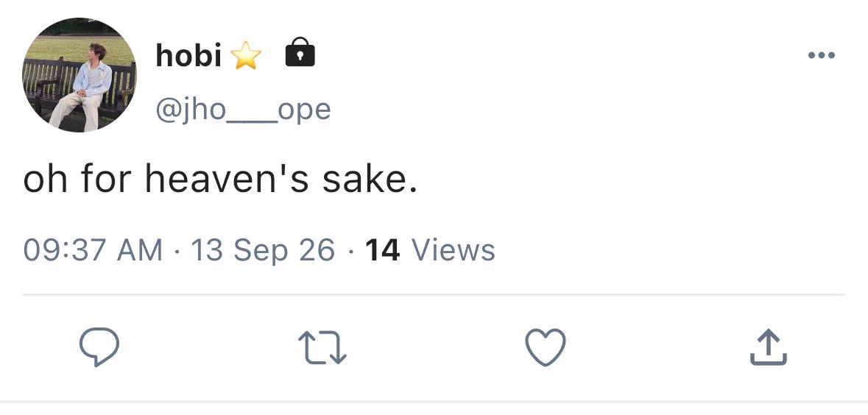The height and width of the screenshot is (415, 868).
Task: Open hobi's profile picture
Action: [80, 75]
